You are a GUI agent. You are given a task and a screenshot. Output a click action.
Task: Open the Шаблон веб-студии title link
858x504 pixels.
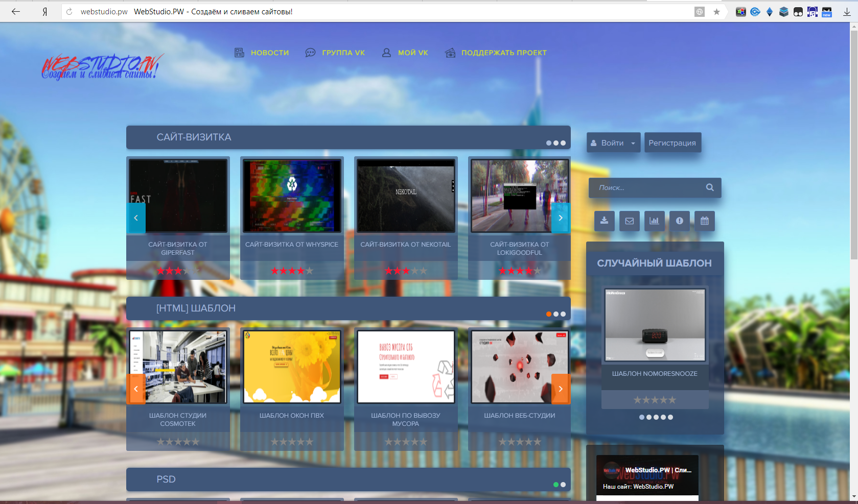click(520, 416)
